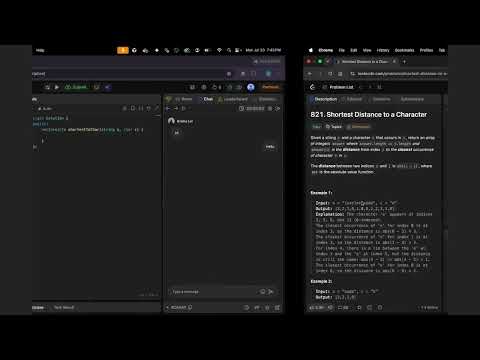The width and height of the screenshot is (480, 360).
Task: Pick a random problem with the shuffle icon
Action: point(379,87)
